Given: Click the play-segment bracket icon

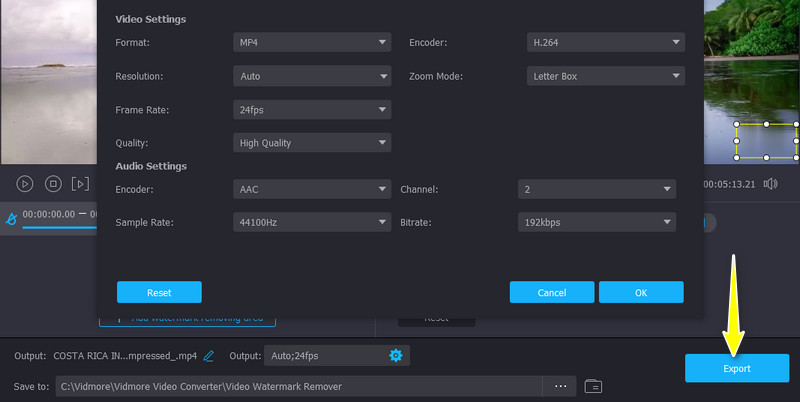Looking at the screenshot, I should [81, 184].
